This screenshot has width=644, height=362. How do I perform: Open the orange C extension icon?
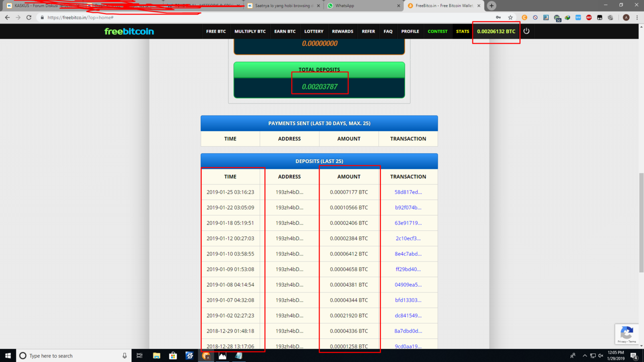tap(524, 17)
